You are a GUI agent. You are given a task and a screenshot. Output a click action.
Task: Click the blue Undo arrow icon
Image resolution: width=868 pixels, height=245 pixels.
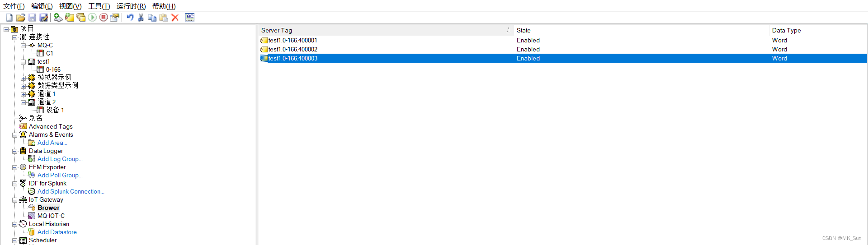pos(130,18)
